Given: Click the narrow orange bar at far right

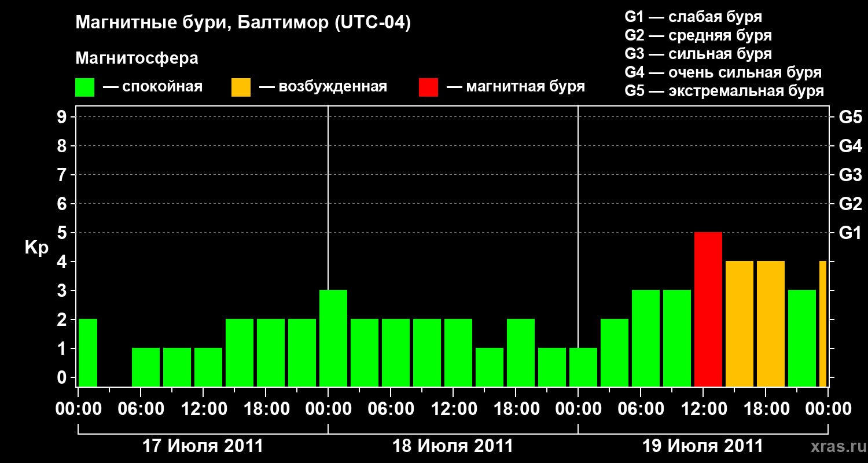Looking at the screenshot, I should tap(823, 324).
